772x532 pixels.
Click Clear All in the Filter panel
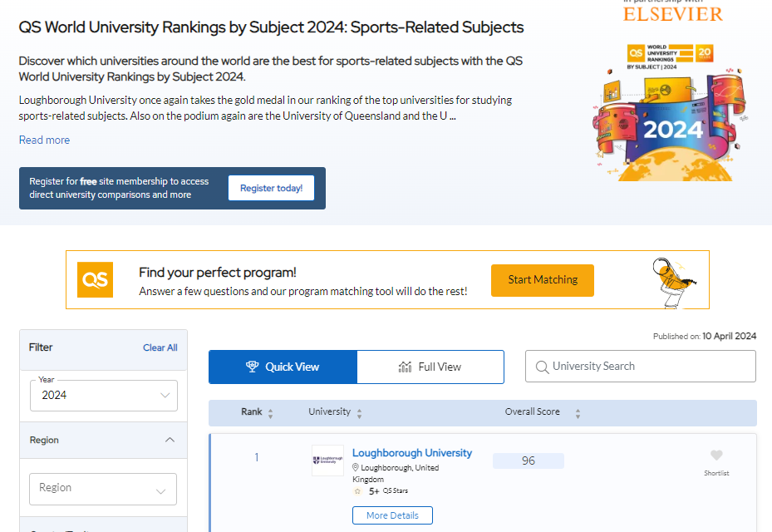tap(160, 347)
